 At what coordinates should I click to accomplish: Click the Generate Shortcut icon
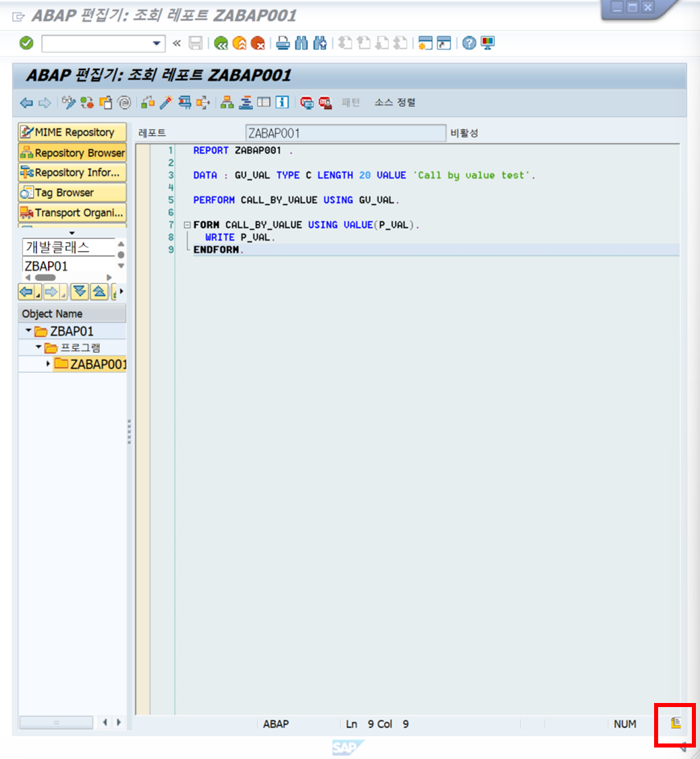[x=443, y=43]
